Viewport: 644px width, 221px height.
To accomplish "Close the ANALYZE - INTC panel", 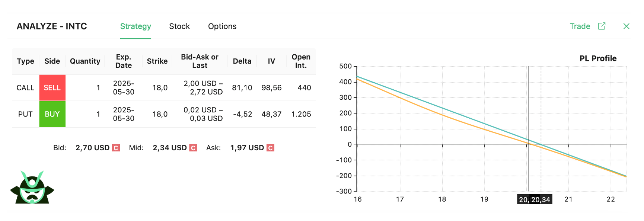I will (627, 26).
